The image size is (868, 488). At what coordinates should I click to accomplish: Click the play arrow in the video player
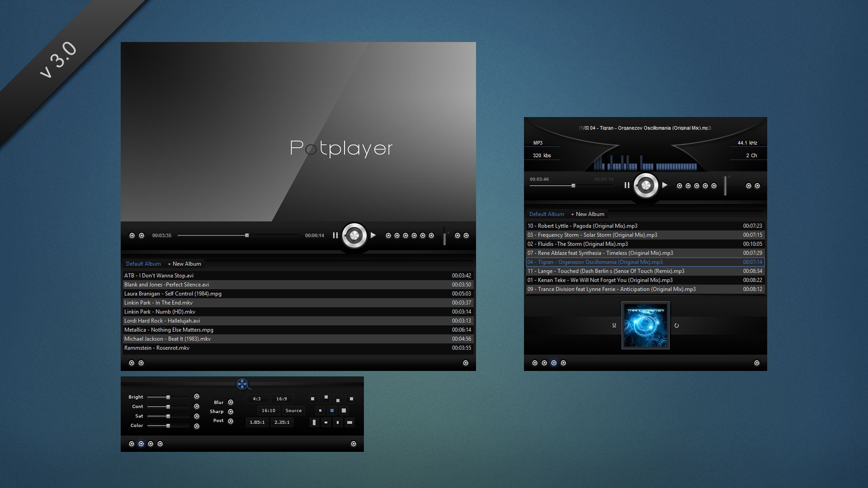click(x=373, y=235)
